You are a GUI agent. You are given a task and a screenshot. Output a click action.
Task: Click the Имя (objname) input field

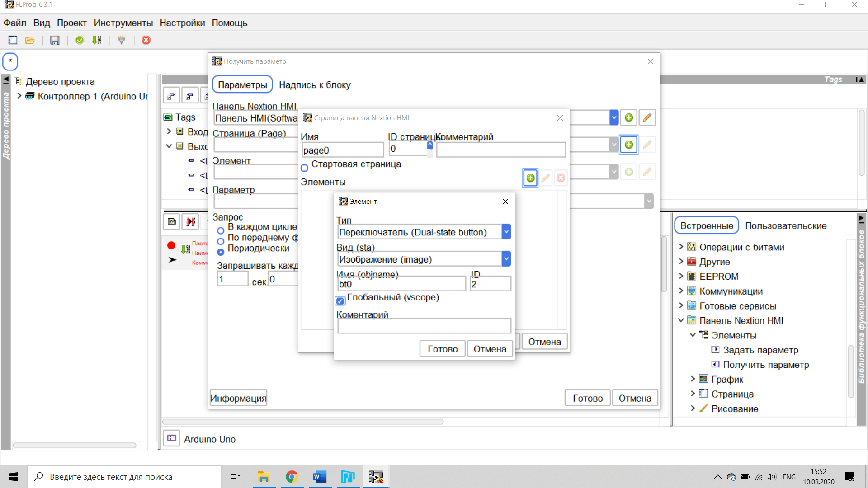point(401,284)
